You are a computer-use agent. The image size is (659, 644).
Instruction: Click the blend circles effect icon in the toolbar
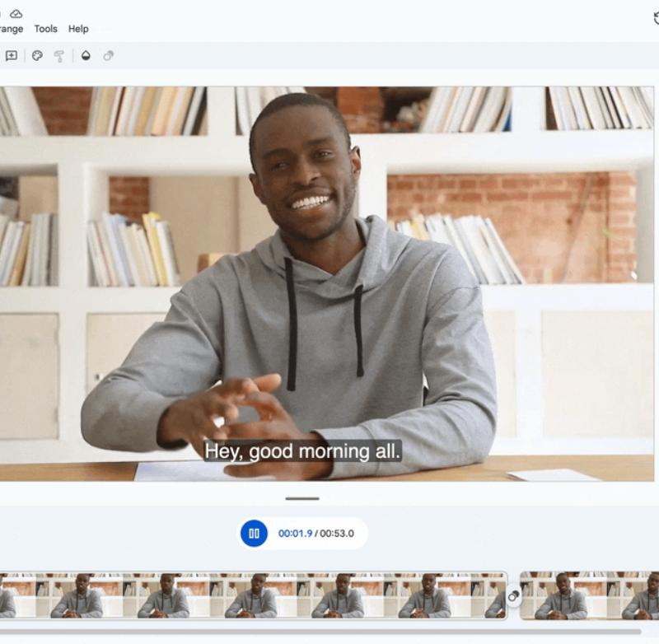click(108, 57)
